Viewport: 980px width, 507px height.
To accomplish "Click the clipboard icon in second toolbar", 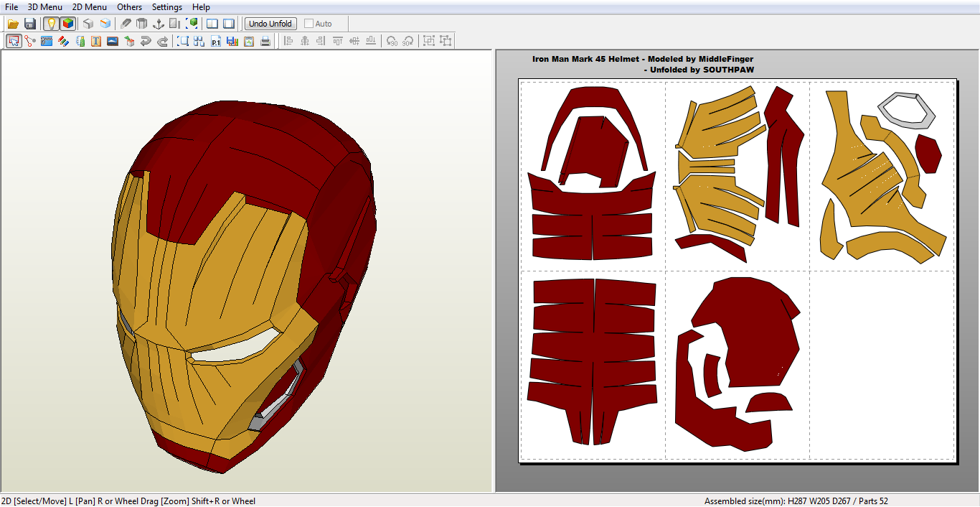I will point(249,41).
